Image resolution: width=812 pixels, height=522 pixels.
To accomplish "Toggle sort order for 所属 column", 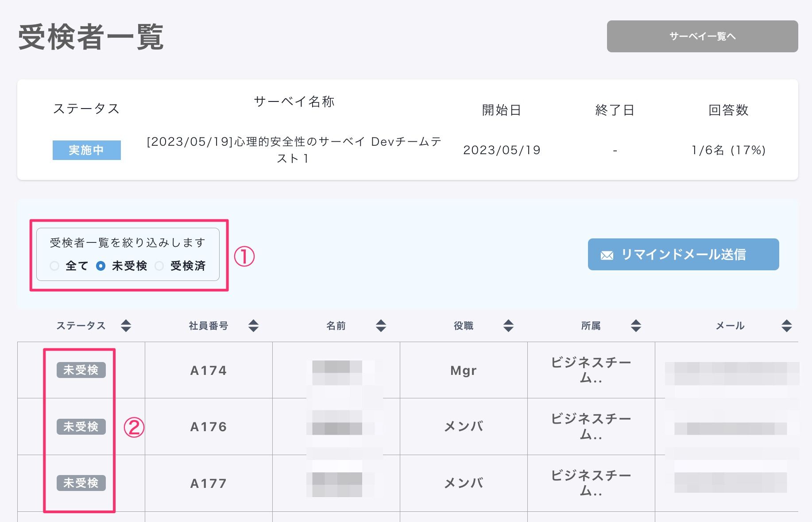I will [636, 326].
